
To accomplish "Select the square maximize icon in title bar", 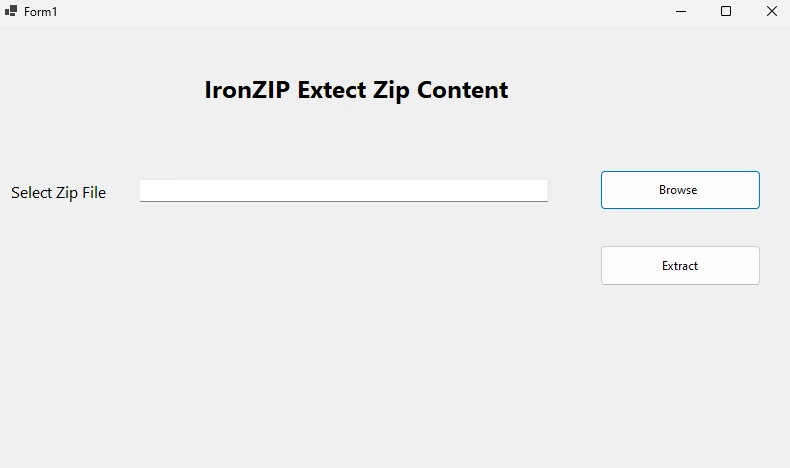I will [726, 11].
